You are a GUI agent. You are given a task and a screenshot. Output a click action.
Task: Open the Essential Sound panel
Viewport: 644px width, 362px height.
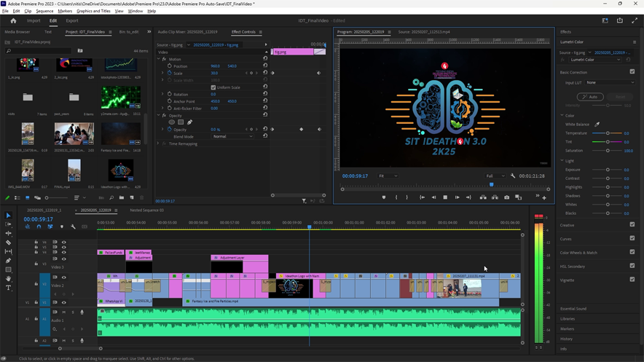pos(573,309)
